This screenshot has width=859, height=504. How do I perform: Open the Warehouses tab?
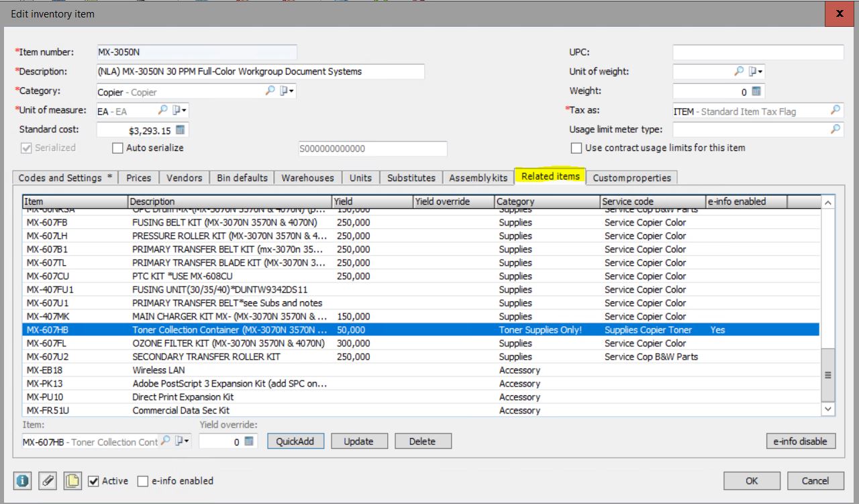click(307, 178)
